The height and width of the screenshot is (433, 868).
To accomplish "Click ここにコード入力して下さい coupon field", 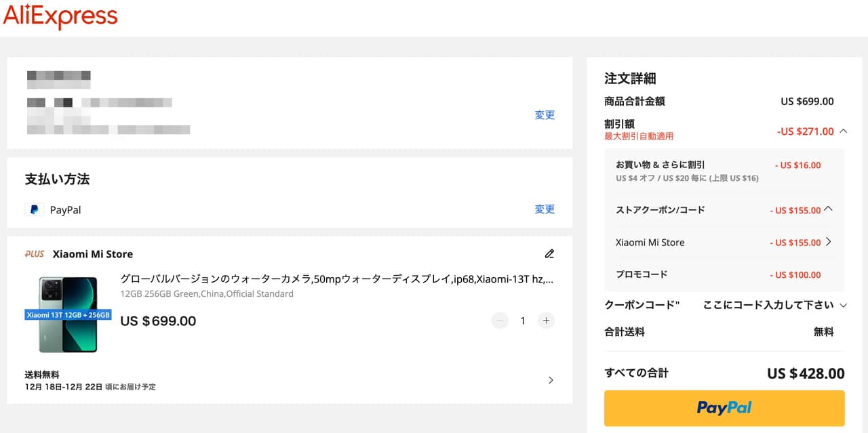I will [768, 305].
